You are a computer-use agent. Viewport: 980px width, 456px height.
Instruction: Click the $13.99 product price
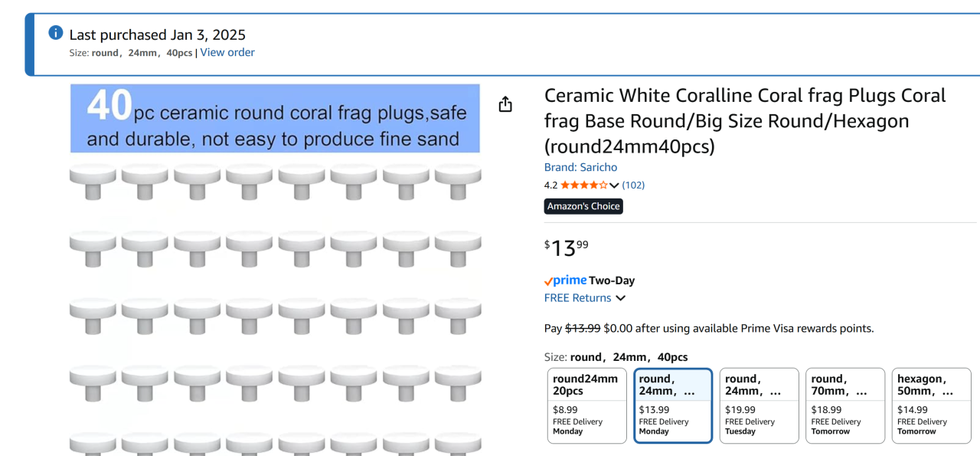point(567,248)
